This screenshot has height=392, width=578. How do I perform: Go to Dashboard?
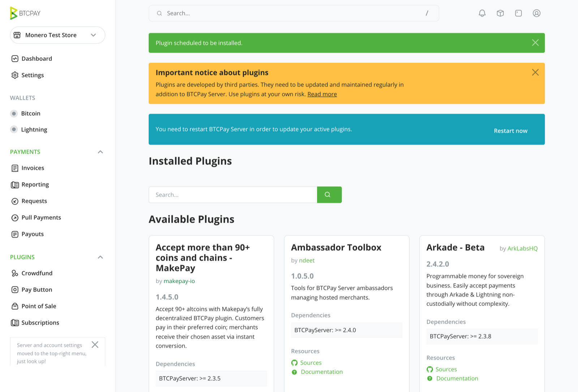click(x=37, y=59)
